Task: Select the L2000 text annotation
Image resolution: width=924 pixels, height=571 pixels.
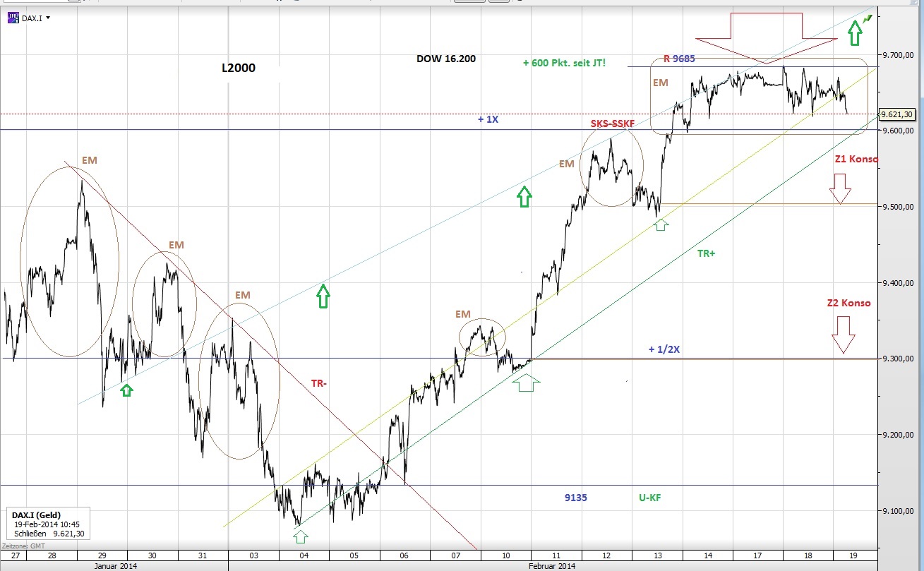Action: click(x=238, y=68)
